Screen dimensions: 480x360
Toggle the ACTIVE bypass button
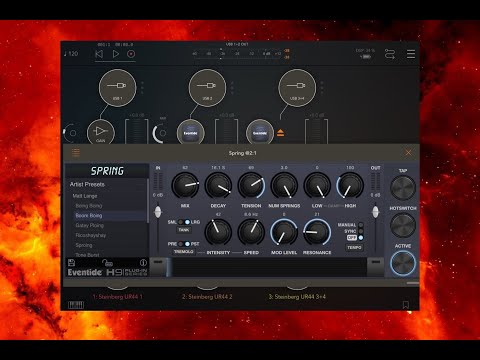[x=403, y=263]
